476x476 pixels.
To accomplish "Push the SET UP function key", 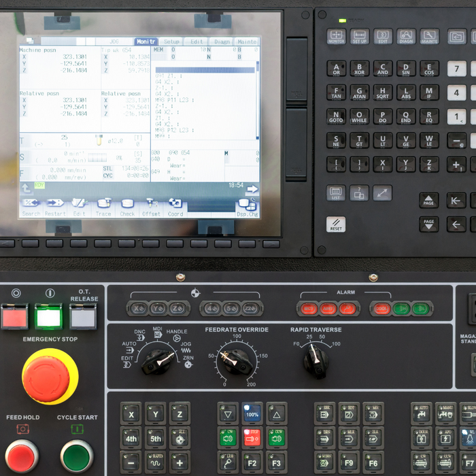I will 360,37.
